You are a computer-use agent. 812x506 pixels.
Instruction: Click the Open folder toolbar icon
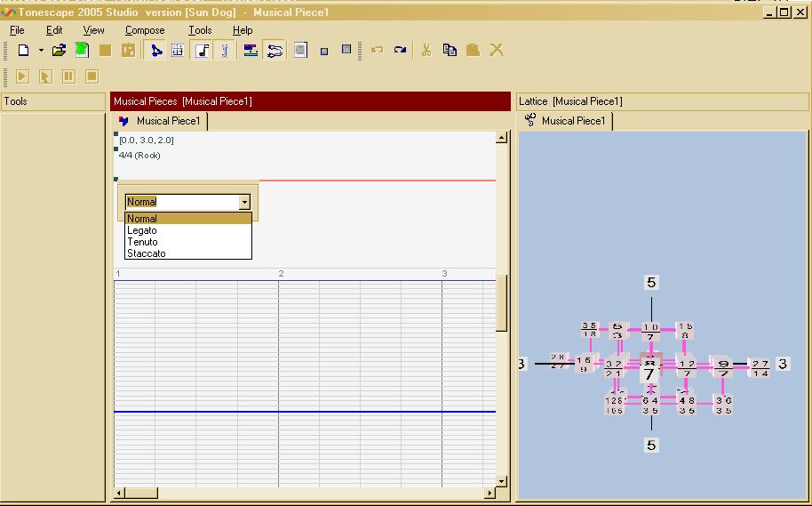[59, 51]
